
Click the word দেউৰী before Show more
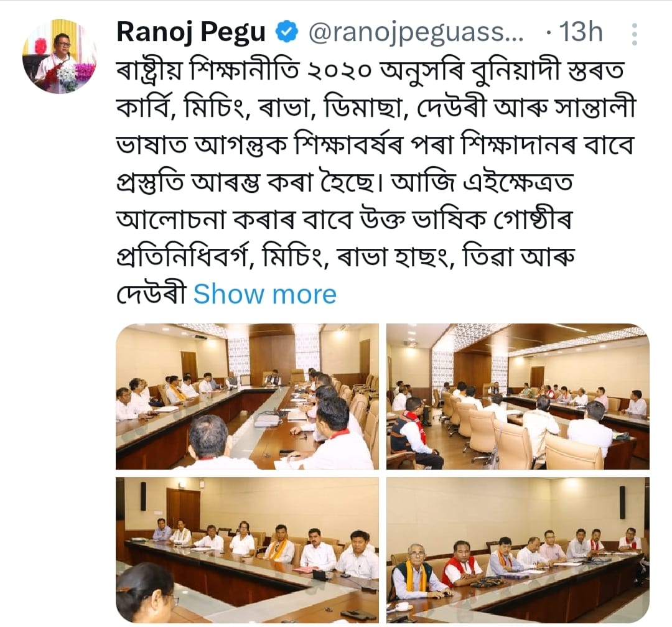[152, 294]
